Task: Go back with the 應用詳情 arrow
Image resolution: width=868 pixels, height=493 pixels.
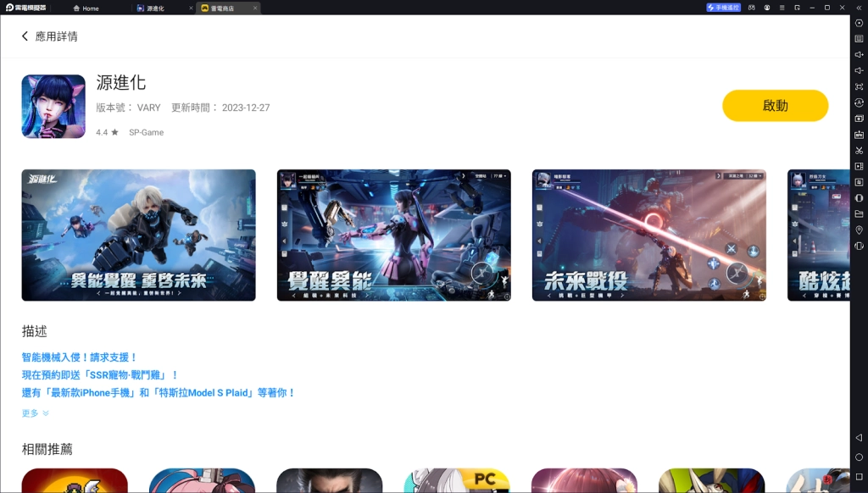Action: click(25, 36)
